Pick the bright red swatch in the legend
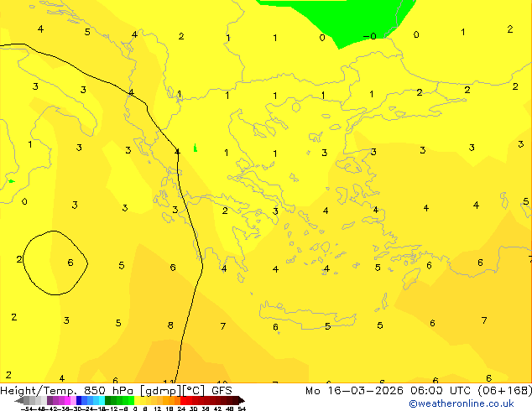 pos(183,401)
